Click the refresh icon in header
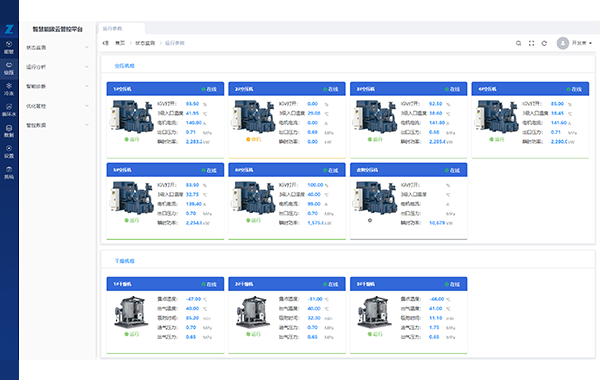Viewport: 600px width, 380px height. point(544,43)
